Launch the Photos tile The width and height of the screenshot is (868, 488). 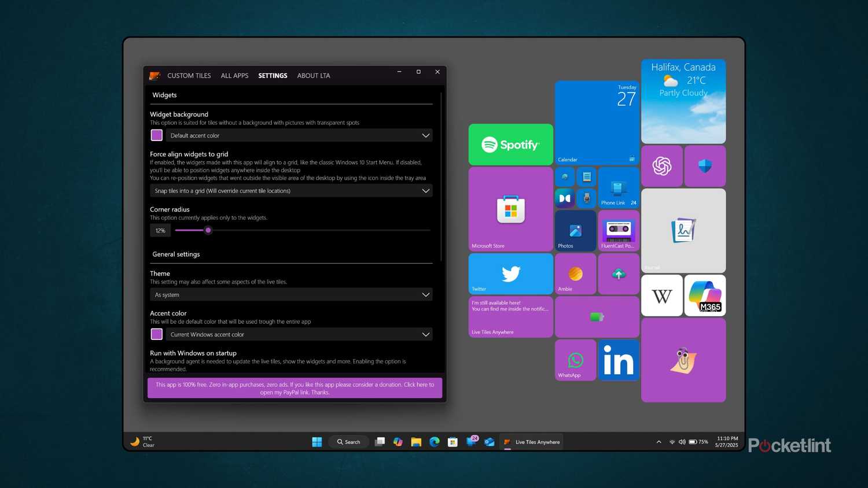coord(575,230)
